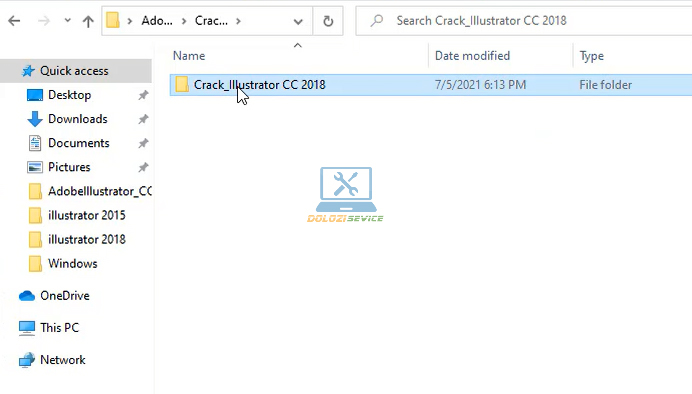Click the pin icon next to Downloads
Screen dimensions: 692x394
[x=143, y=119]
